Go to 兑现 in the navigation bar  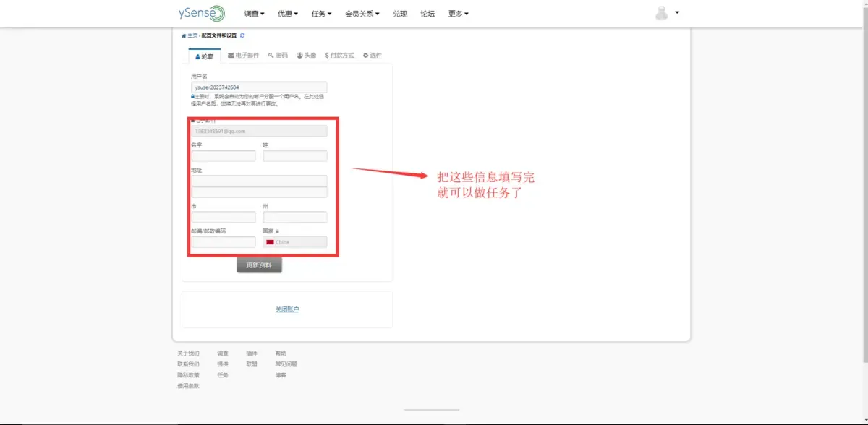pyautogui.click(x=400, y=14)
